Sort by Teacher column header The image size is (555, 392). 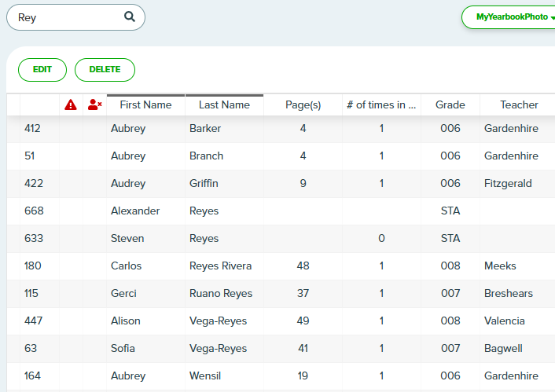point(519,104)
